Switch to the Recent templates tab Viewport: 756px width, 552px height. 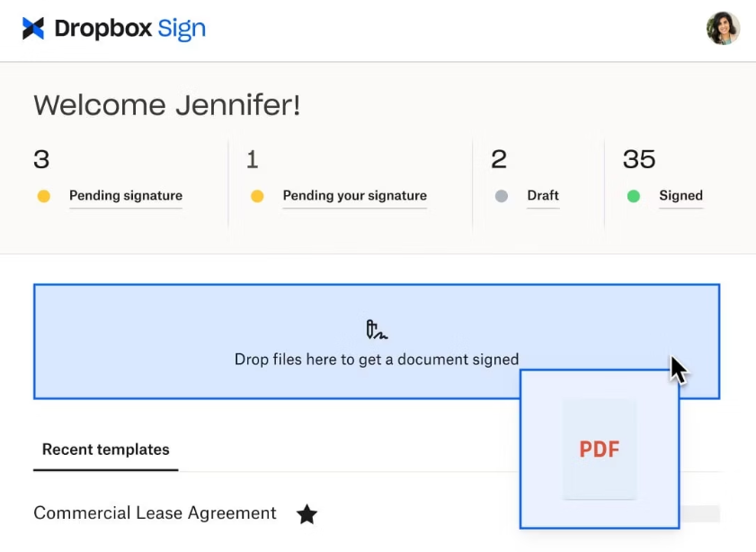click(105, 450)
